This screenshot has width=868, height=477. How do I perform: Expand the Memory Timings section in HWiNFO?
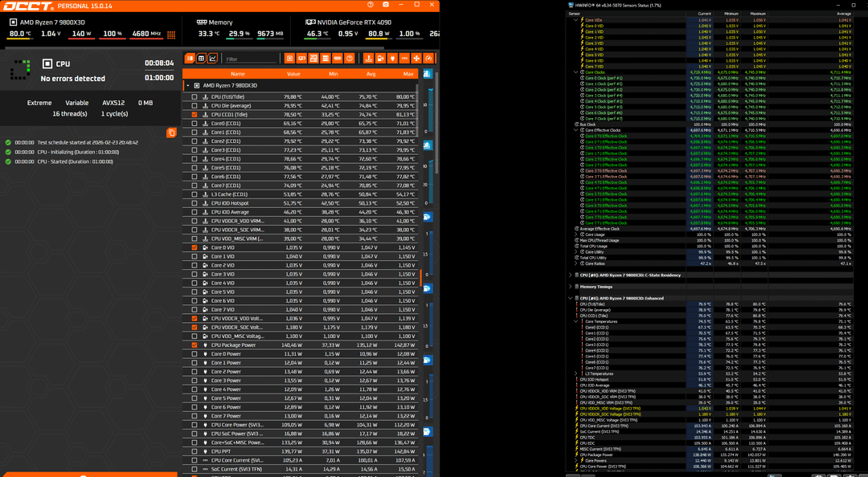pyautogui.click(x=571, y=286)
